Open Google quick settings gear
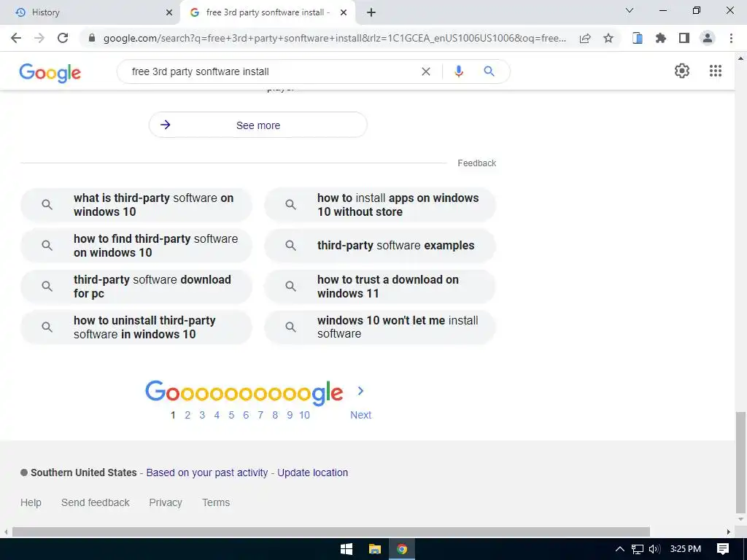 (682, 71)
